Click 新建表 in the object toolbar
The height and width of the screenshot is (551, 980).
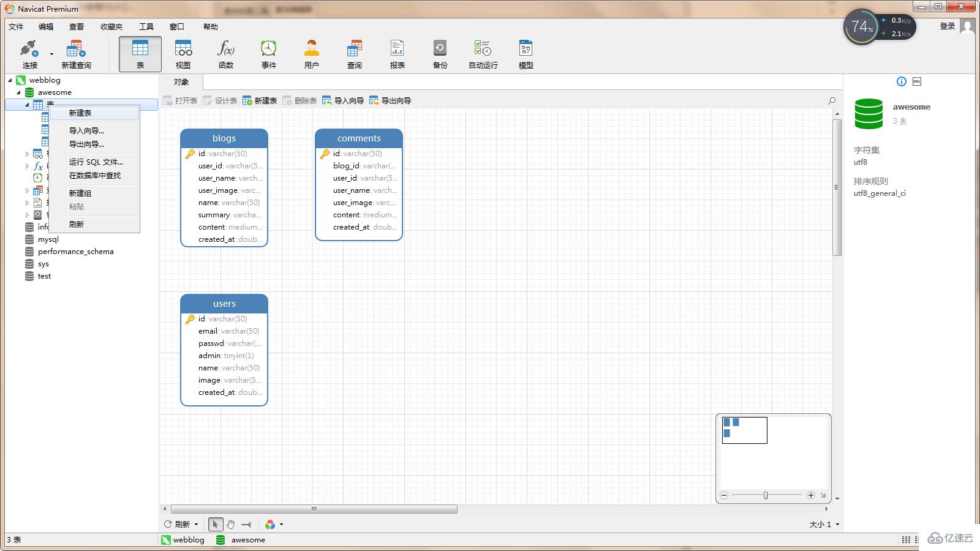[x=260, y=100]
